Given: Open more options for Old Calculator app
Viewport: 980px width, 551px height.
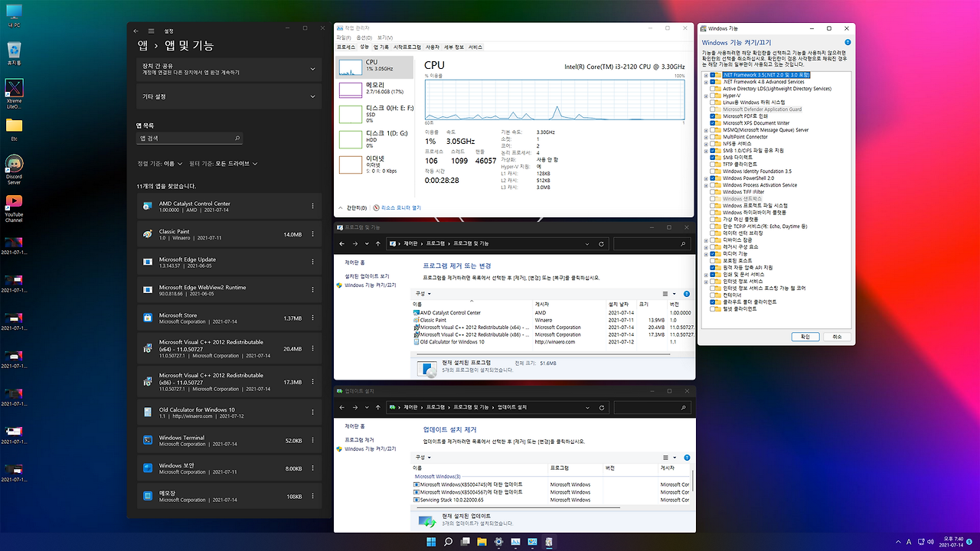Looking at the screenshot, I should point(312,413).
